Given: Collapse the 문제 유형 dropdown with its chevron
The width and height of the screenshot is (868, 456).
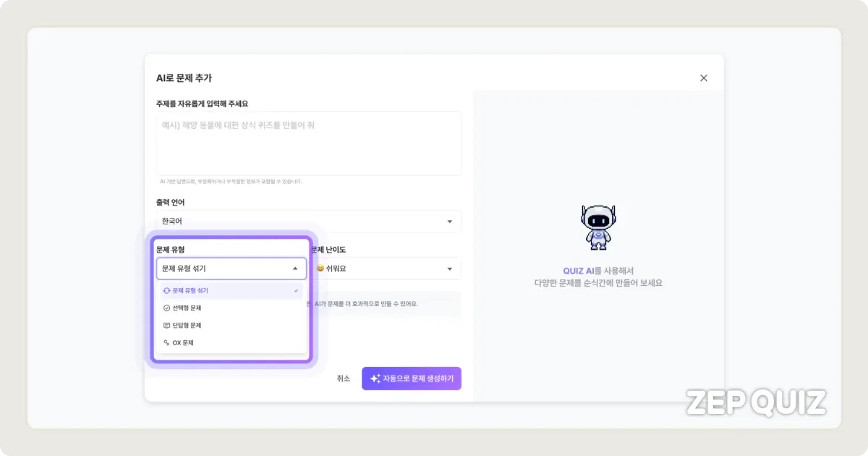Looking at the screenshot, I should click(x=294, y=269).
